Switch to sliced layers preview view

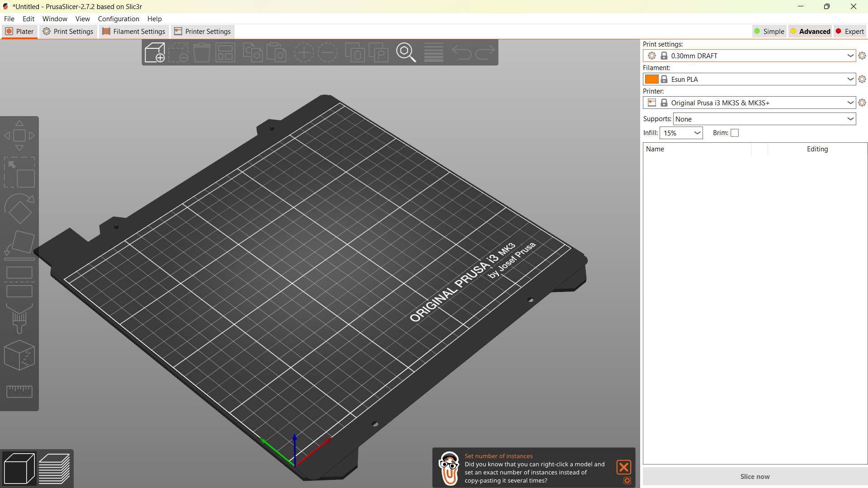[54, 468]
